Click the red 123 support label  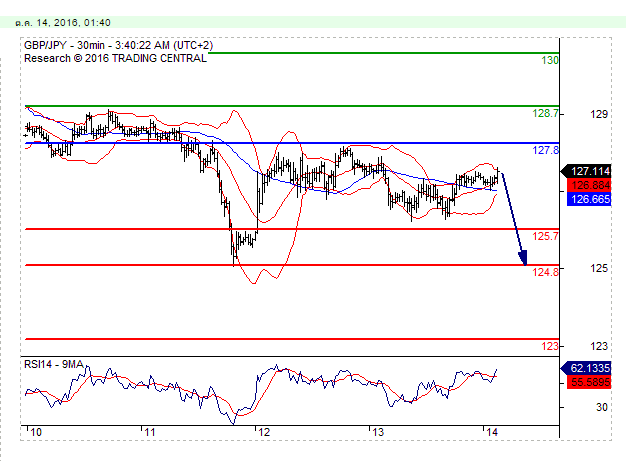tap(550, 346)
